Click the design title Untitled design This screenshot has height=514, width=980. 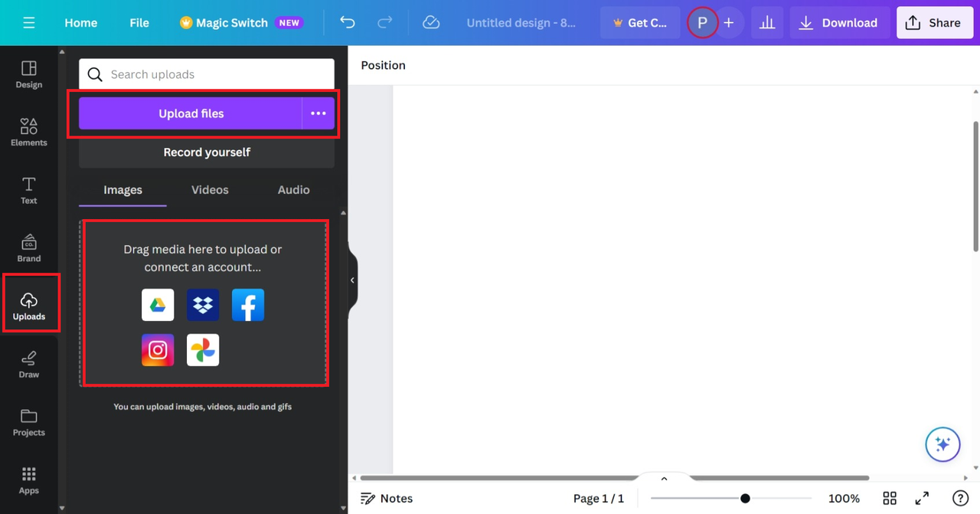[521, 23]
